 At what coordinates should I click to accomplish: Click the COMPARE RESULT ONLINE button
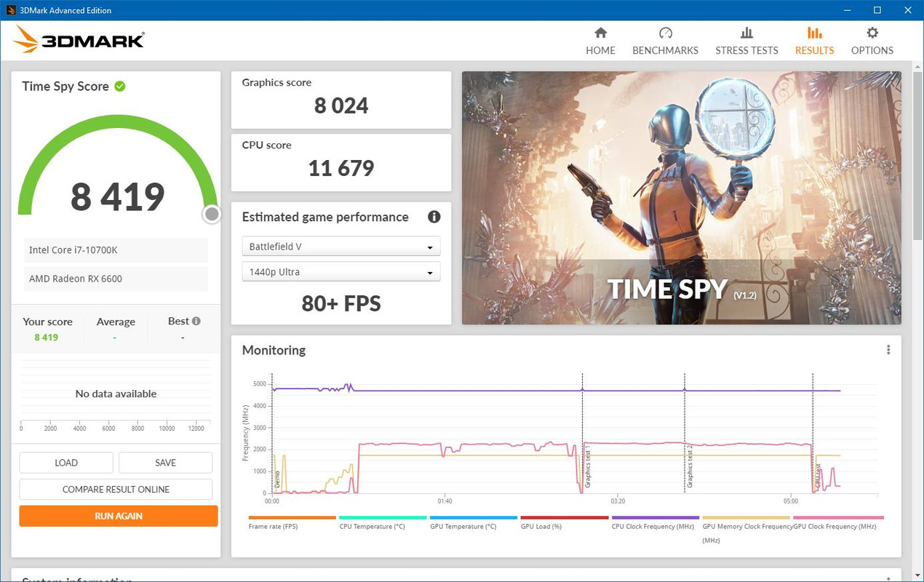(116, 489)
